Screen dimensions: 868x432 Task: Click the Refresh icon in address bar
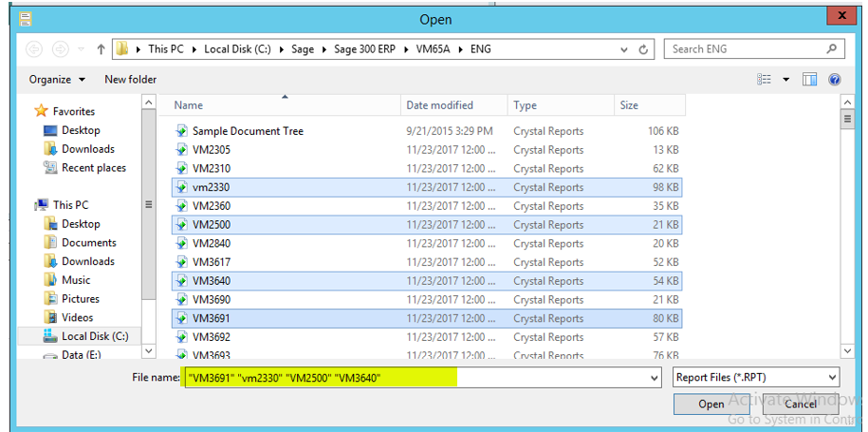click(644, 49)
